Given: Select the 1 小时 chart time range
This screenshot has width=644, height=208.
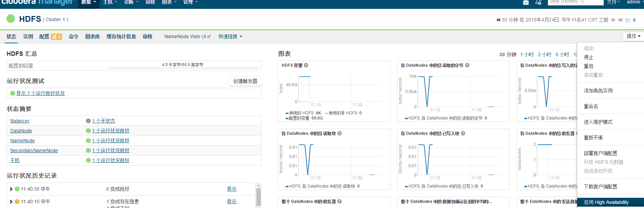Looking at the screenshot, I should point(527,54).
